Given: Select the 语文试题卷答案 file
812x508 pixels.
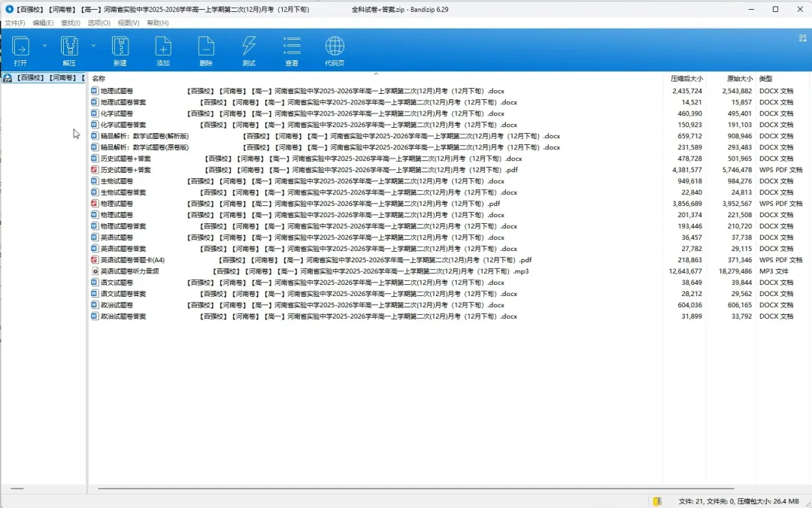Looking at the screenshot, I should click(304, 294).
